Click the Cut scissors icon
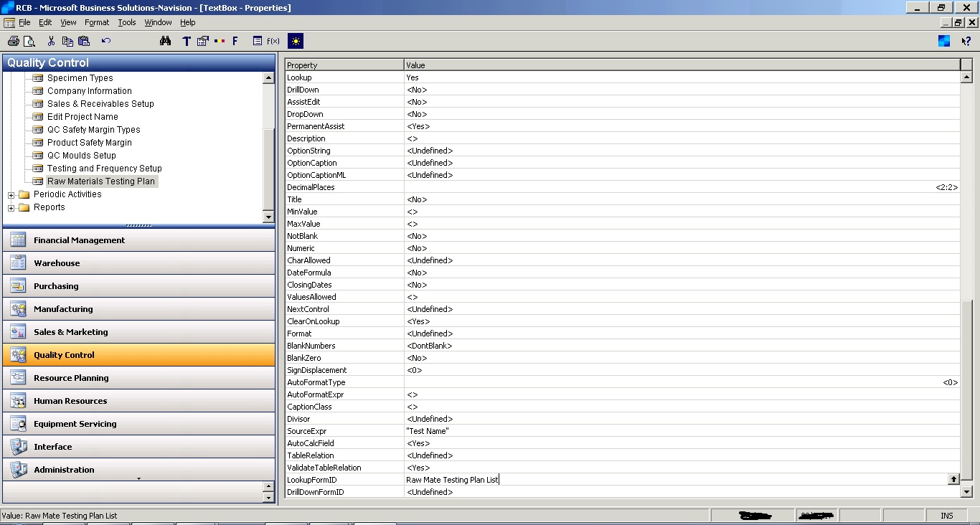980x525 pixels. pos(51,41)
